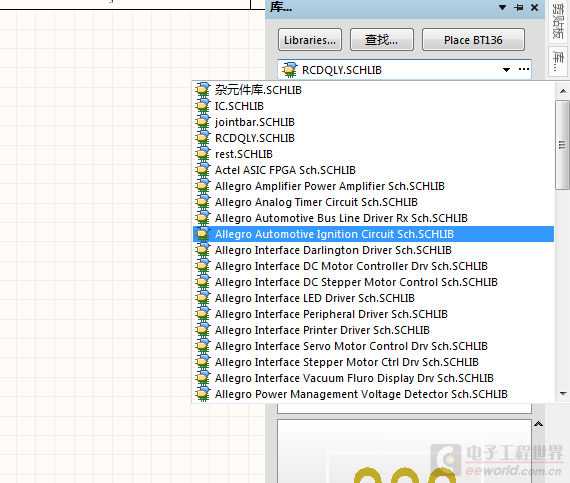Select IC.SCHLIB library entry
The height and width of the screenshot is (483, 570).
373,106
